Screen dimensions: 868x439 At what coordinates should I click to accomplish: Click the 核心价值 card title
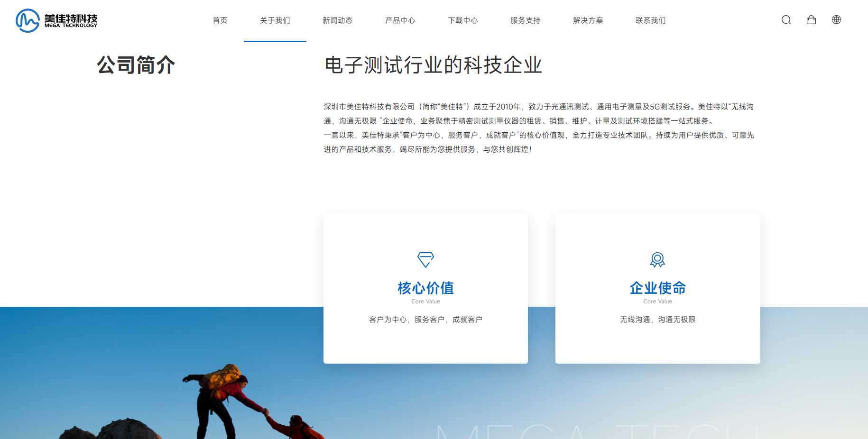pyautogui.click(x=425, y=288)
